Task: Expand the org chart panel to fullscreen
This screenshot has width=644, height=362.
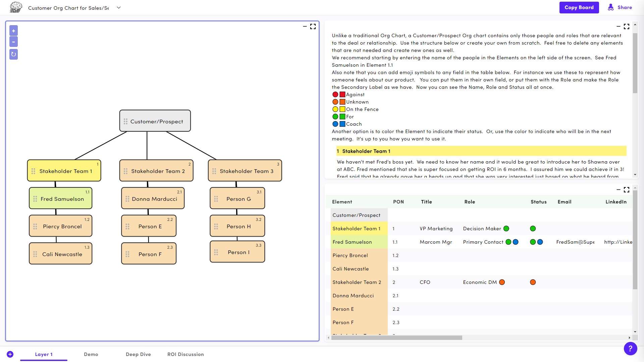Action: (313, 26)
